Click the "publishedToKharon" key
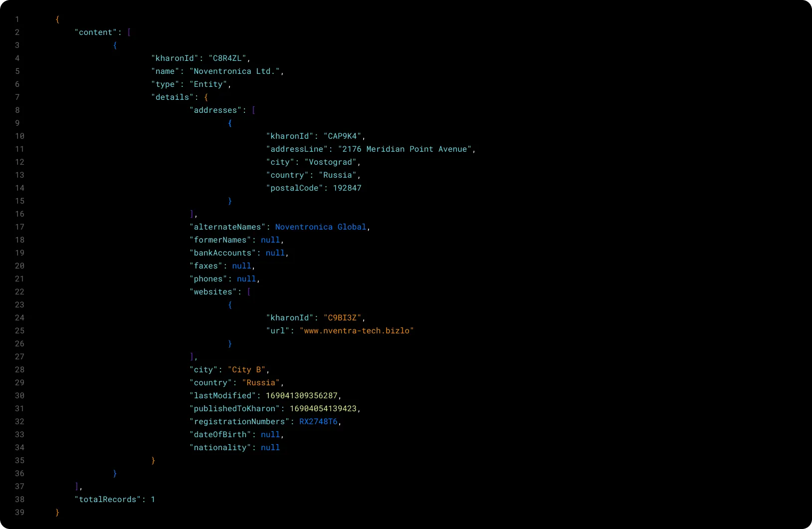The image size is (812, 529). coord(235,409)
